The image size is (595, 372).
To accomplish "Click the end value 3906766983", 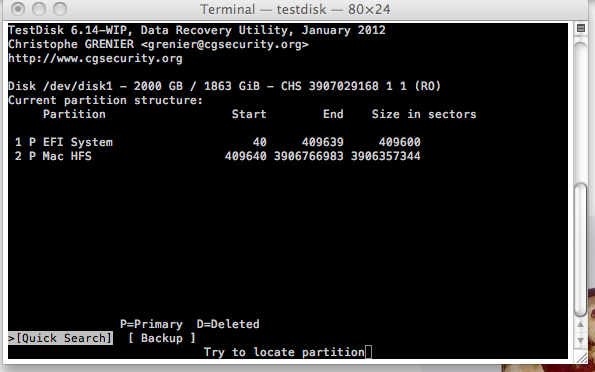I will click(309, 156).
